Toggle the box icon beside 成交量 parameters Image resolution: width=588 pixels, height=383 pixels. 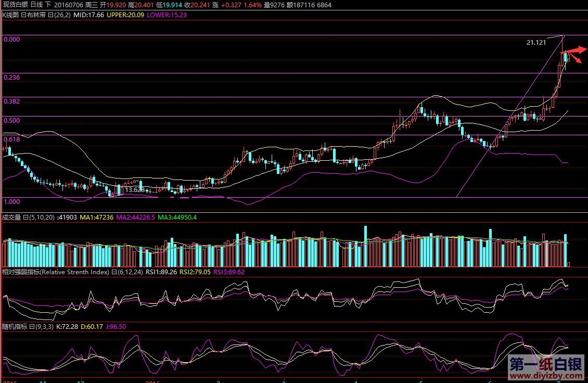[25, 217]
